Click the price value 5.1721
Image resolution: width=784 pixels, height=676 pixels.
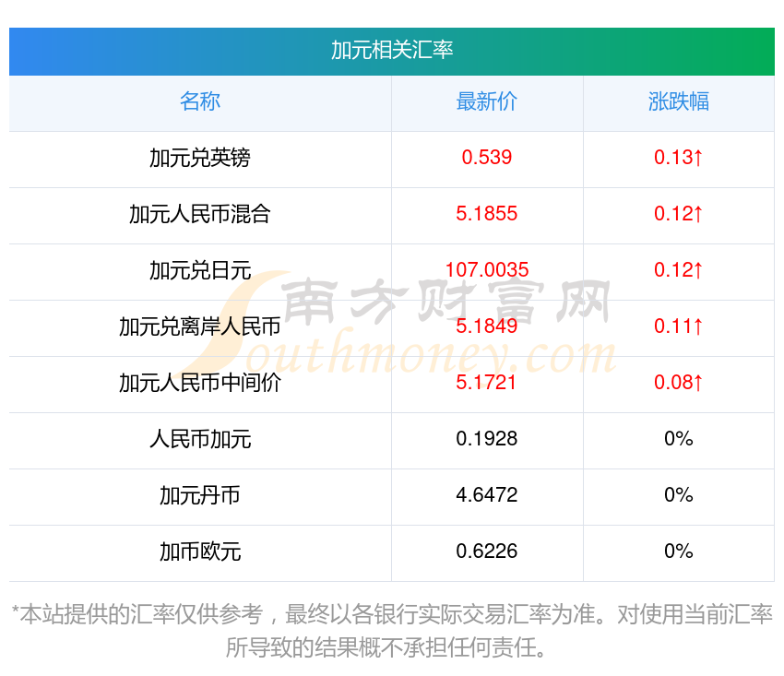[x=486, y=383]
